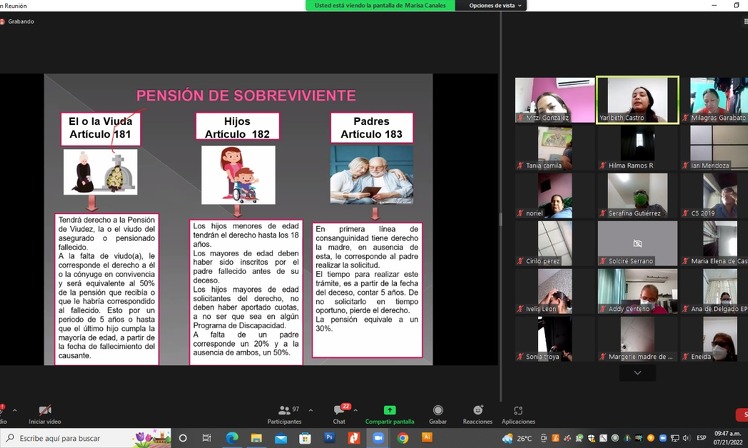Select Hilma Ramos R video tile

tap(637, 148)
